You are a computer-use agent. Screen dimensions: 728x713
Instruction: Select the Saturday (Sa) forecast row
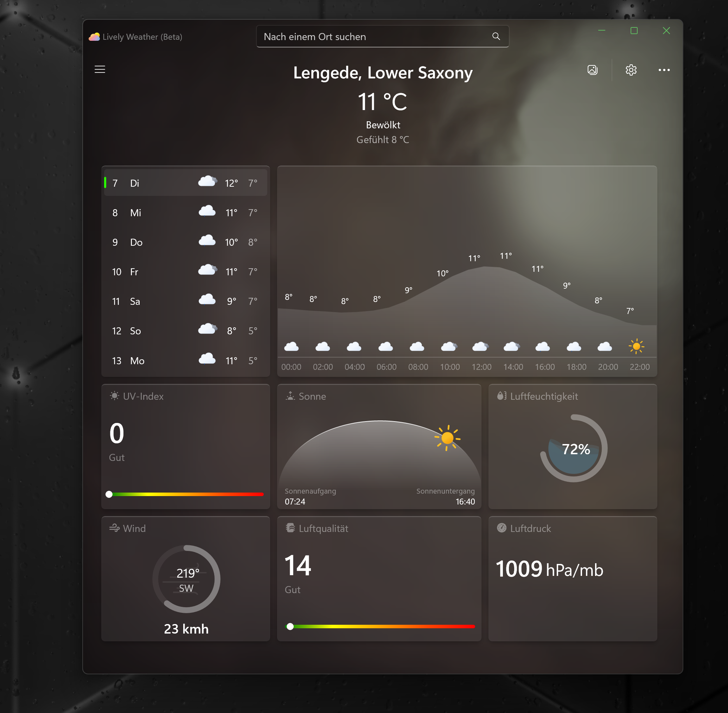185,301
